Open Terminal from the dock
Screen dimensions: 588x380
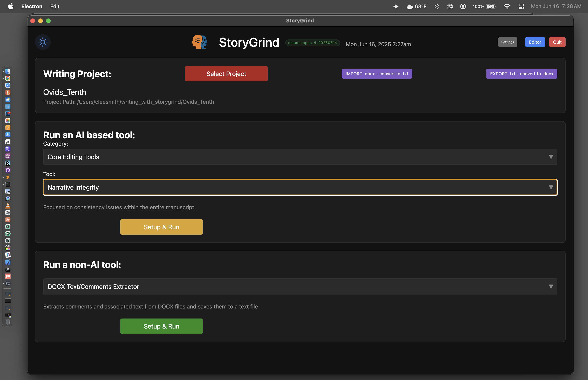point(8,184)
